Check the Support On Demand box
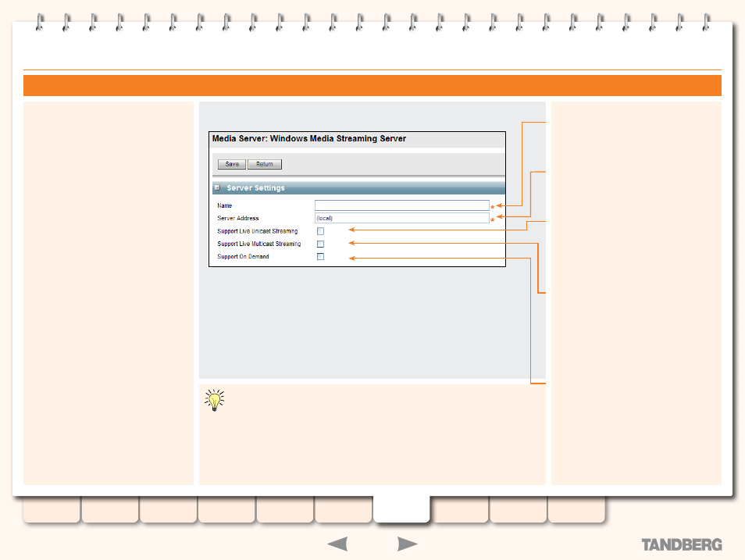Image resolution: width=745 pixels, height=560 pixels. click(x=321, y=257)
